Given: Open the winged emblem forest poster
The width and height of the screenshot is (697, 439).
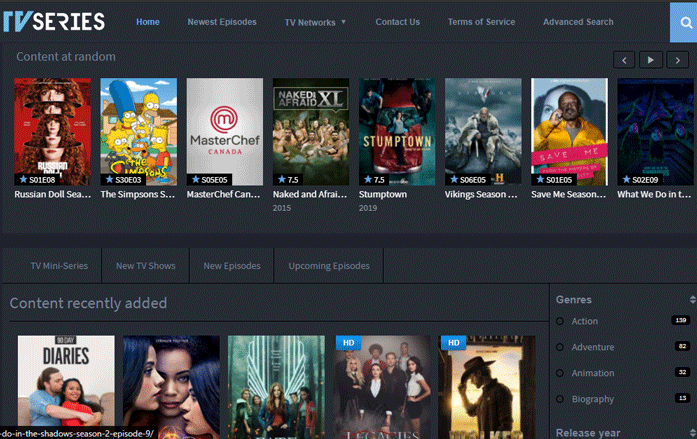Looking at the screenshot, I should coord(276,387).
